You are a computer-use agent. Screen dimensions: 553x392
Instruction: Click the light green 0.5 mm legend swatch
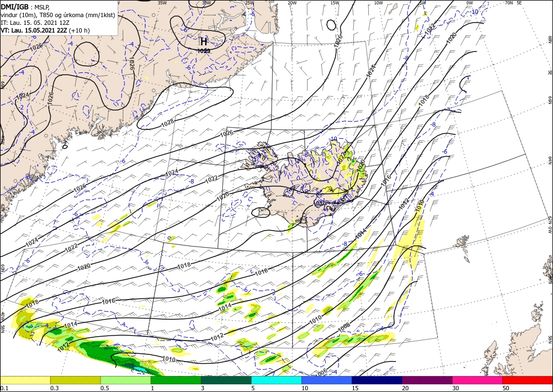tap(126, 380)
